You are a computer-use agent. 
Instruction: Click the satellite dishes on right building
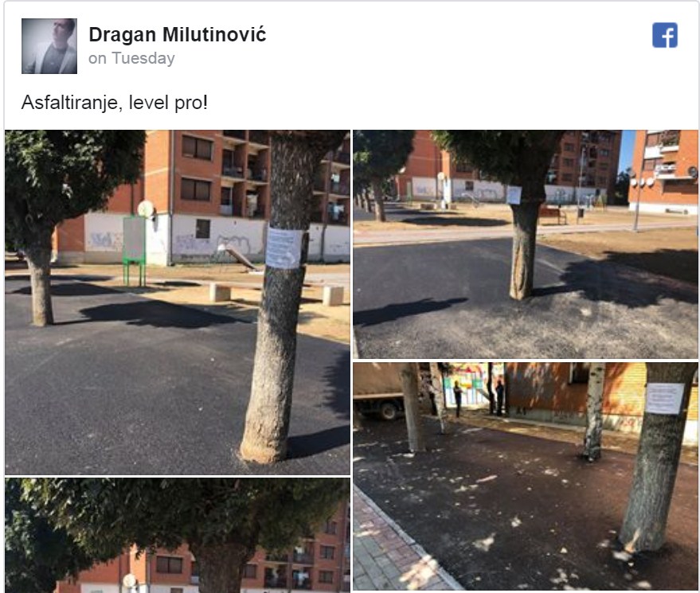coord(640,181)
